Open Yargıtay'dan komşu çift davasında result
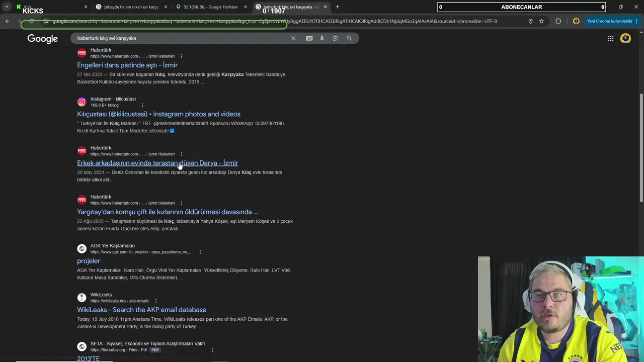 (x=168, y=212)
